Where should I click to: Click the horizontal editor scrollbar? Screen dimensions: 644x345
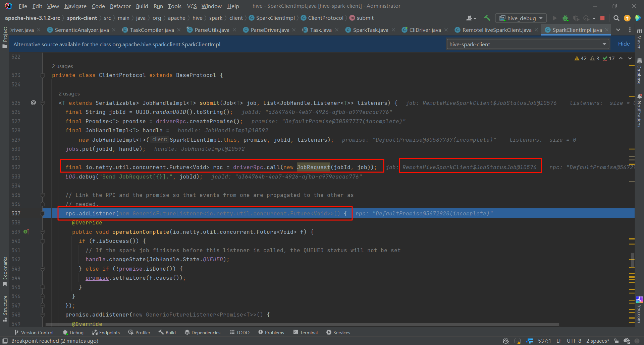[x=302, y=325]
